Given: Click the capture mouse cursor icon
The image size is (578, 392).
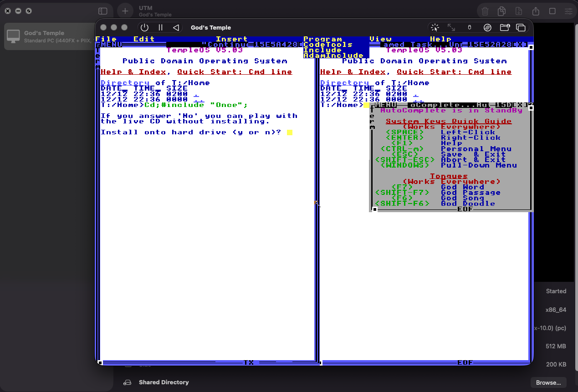Looking at the screenshot, I should (x=435, y=27).
